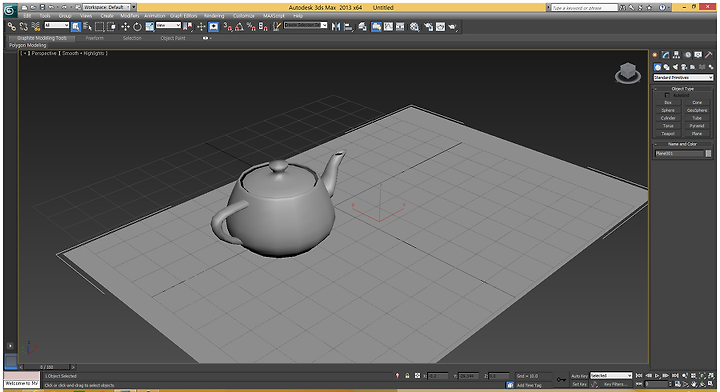Click the Play Animation button

pyautogui.click(x=658, y=375)
